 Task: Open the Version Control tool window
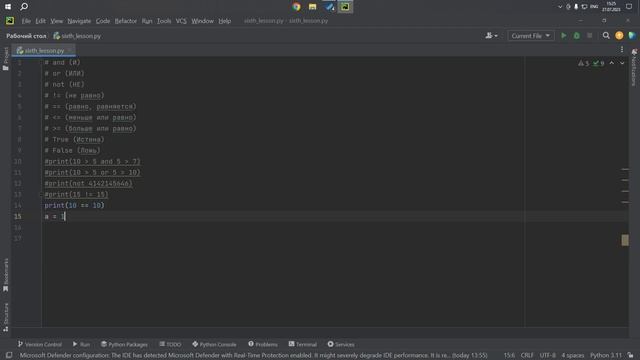[40, 344]
